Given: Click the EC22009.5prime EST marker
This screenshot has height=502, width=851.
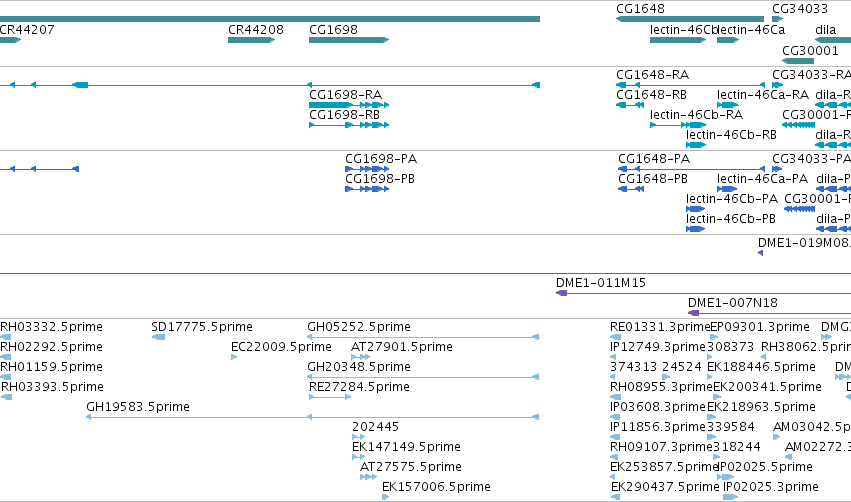Looking at the screenshot, I should [x=234, y=357].
